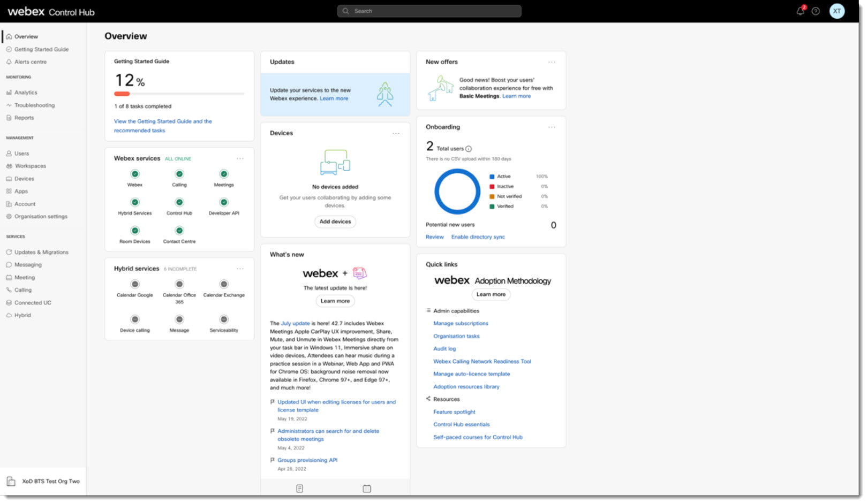The height and width of the screenshot is (504, 867).
Task: Collapse the Resources section in Quick links
Action: [428, 399]
